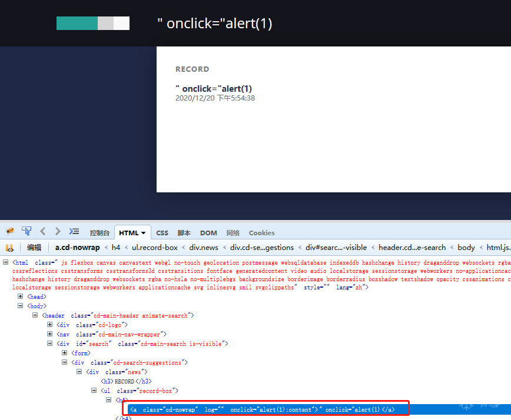
Task: Activate the element inspector pointer icon
Action: [26, 231]
